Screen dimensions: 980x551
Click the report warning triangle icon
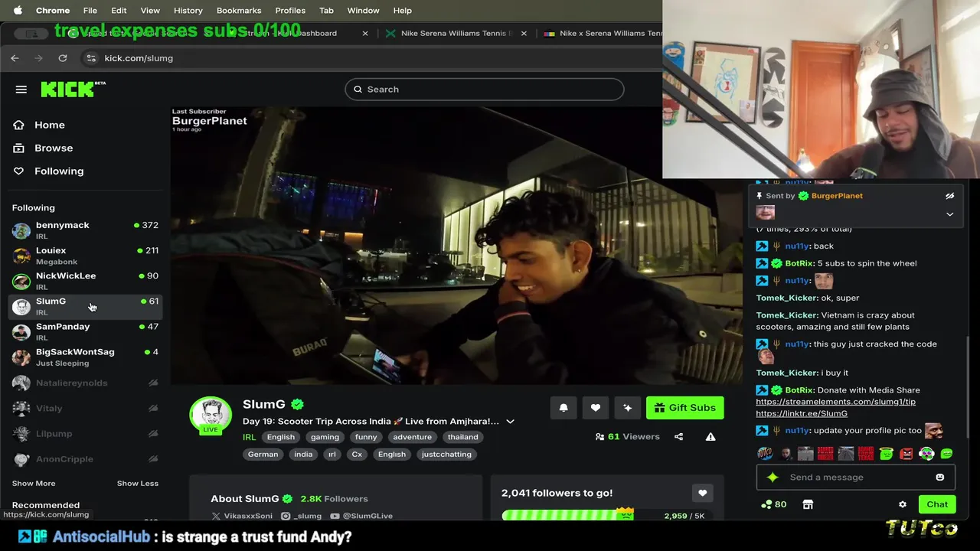pyautogui.click(x=710, y=437)
